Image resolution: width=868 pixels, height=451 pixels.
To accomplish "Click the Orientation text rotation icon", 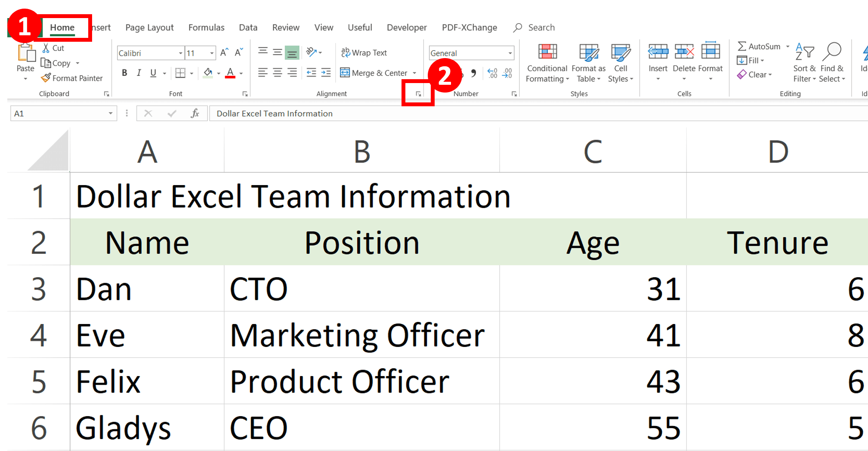I will coord(311,53).
